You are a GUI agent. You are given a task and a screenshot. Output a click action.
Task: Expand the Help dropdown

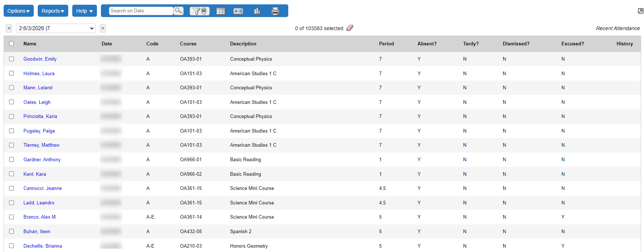(84, 11)
